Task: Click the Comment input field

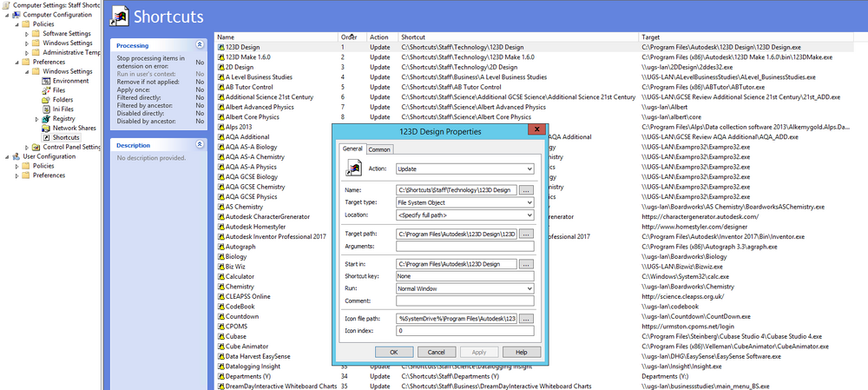Action: (x=465, y=301)
